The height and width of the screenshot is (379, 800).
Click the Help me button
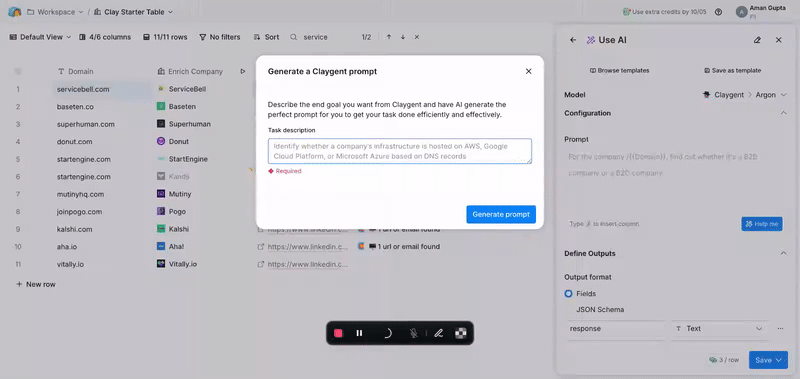point(762,224)
